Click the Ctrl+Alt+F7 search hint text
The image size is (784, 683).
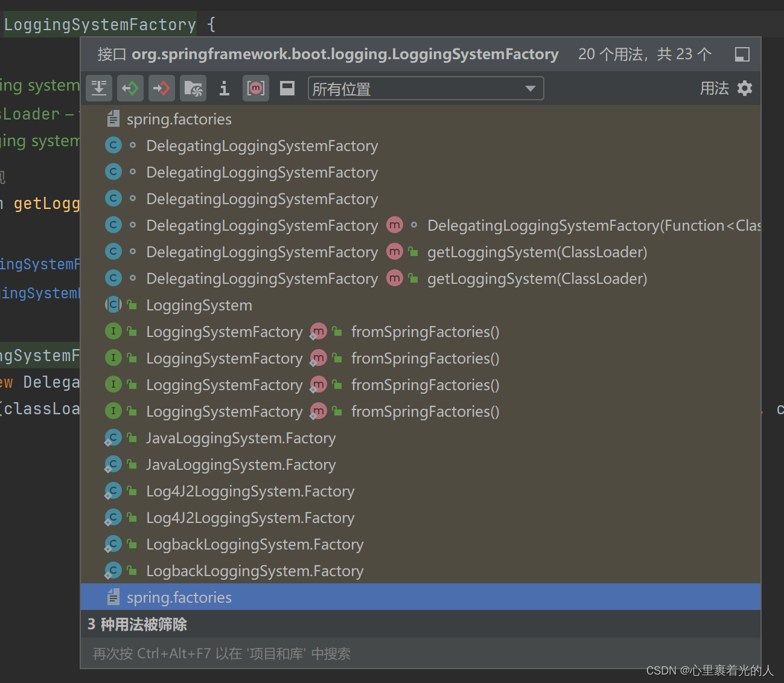[x=221, y=653]
